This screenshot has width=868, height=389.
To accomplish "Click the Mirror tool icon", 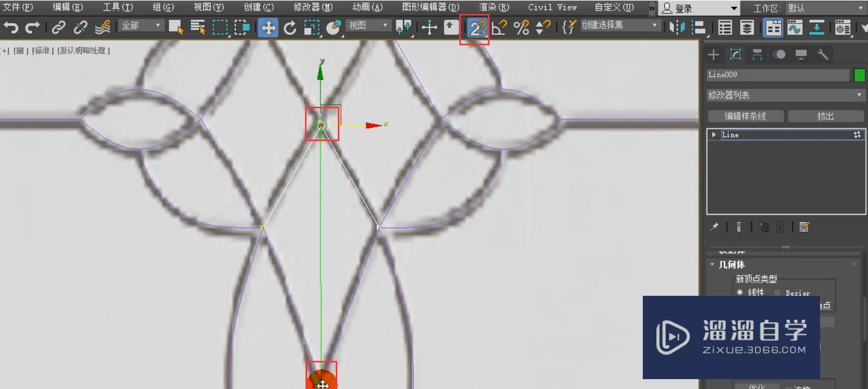I will (677, 27).
